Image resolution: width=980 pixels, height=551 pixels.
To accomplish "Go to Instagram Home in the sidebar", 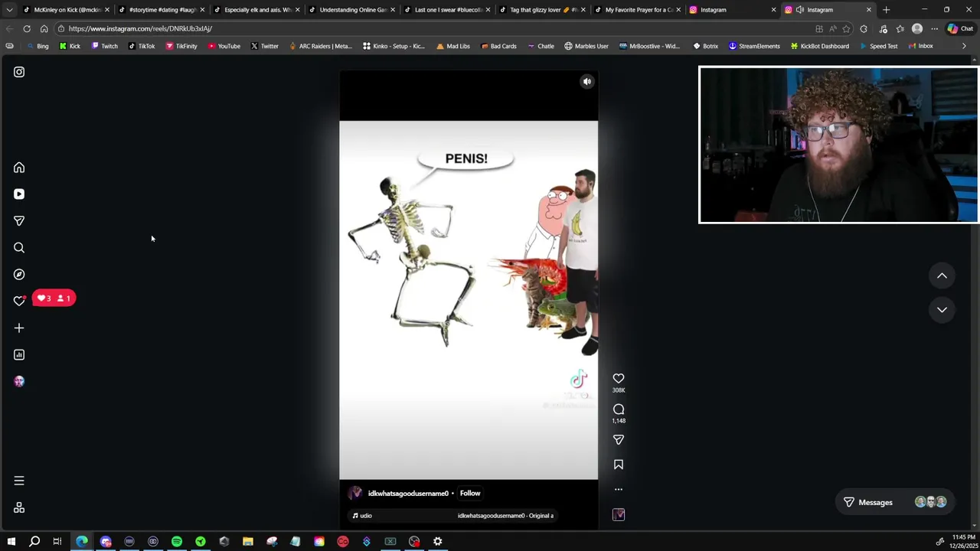I will [19, 168].
